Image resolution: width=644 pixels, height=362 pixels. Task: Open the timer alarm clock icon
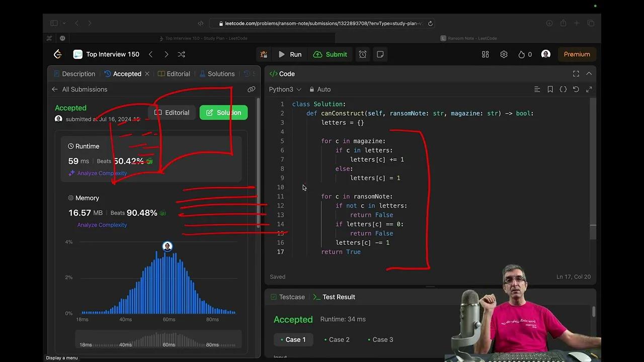coord(363,54)
